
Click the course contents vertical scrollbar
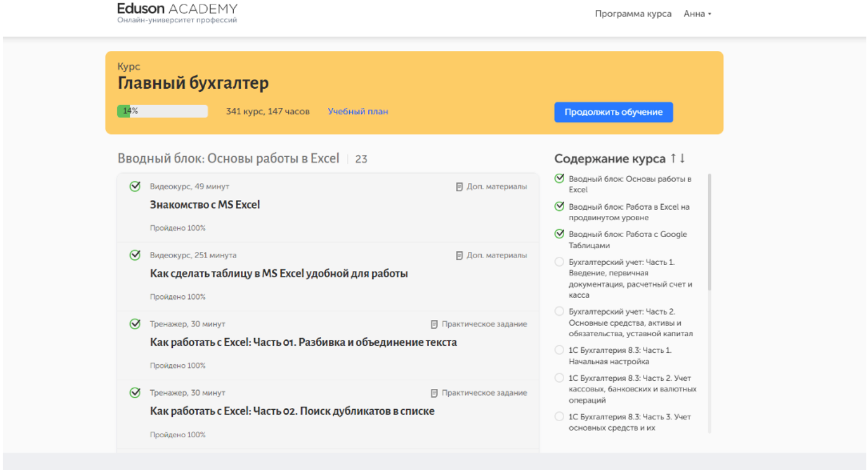[710, 232]
